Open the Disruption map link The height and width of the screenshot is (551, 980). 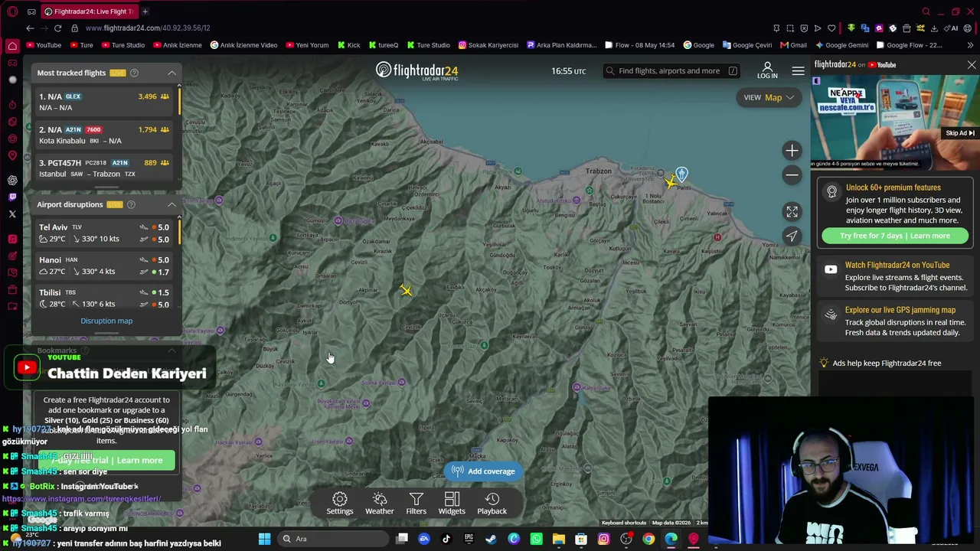[106, 321]
